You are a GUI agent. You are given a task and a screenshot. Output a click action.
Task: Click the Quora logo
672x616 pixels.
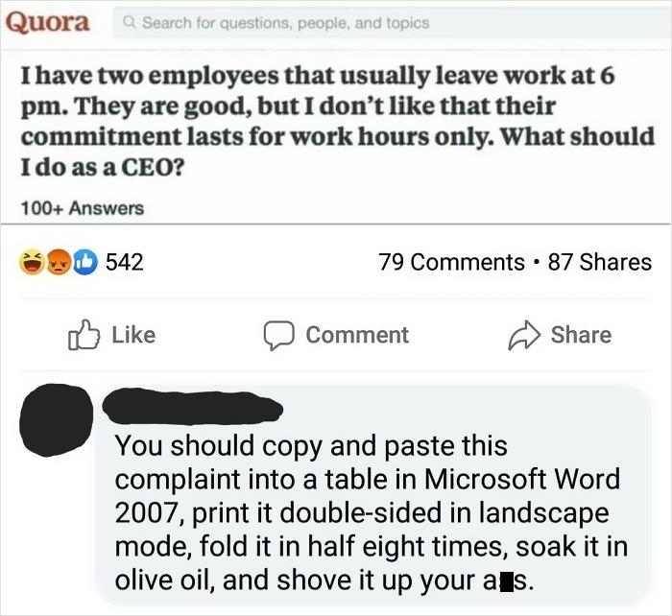click(48, 22)
